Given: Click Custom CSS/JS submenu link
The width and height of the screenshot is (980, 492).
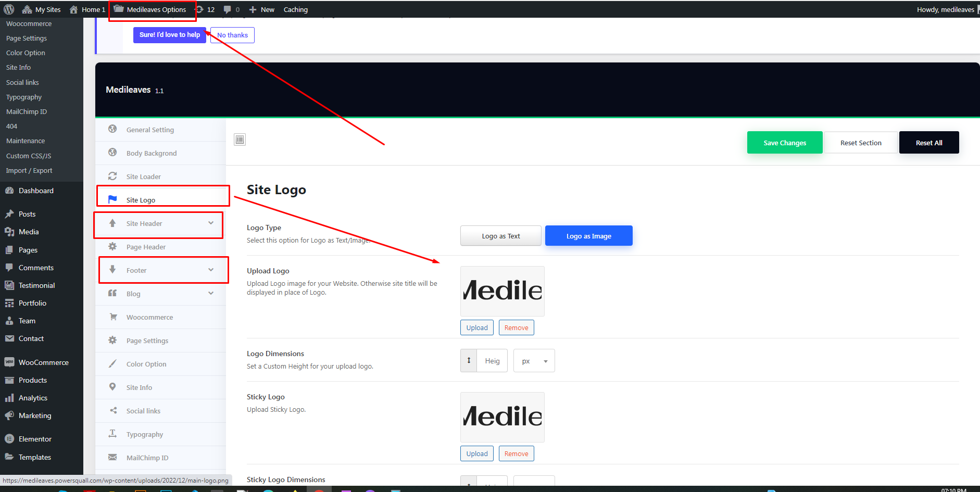Looking at the screenshot, I should click(29, 156).
